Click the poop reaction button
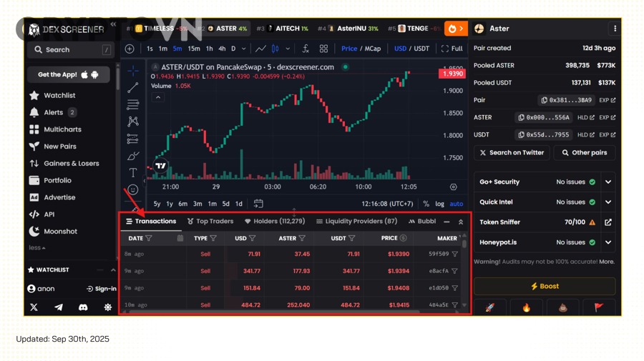 562,307
